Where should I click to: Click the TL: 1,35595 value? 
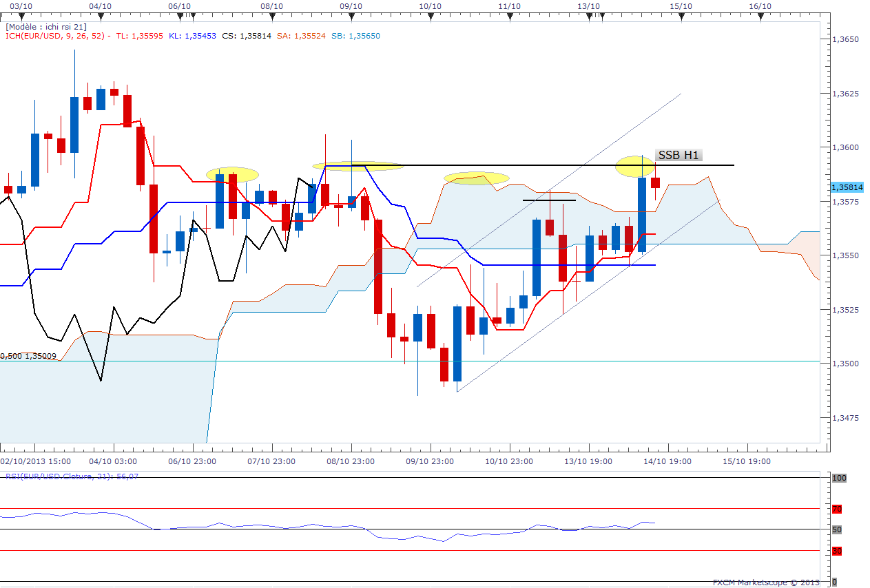pos(140,36)
